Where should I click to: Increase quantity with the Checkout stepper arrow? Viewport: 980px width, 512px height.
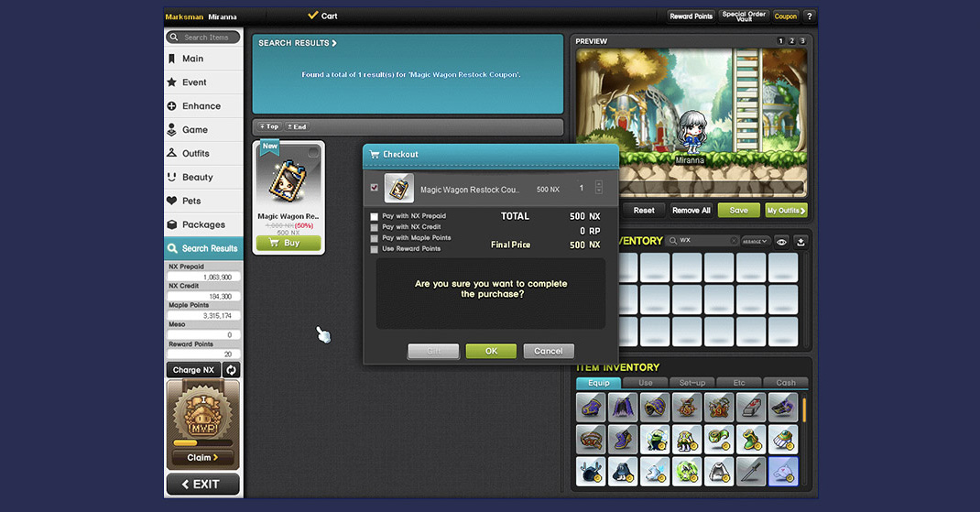(x=599, y=184)
